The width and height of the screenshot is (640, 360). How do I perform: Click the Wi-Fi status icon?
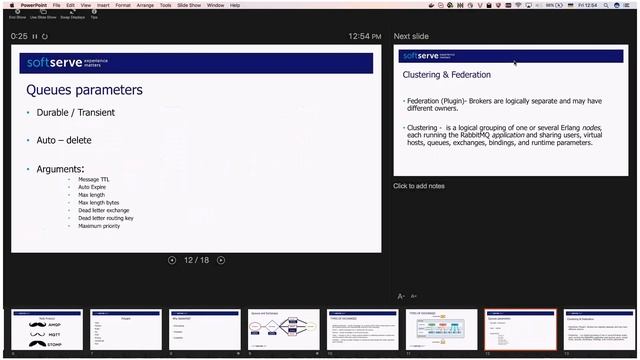tap(518, 5)
